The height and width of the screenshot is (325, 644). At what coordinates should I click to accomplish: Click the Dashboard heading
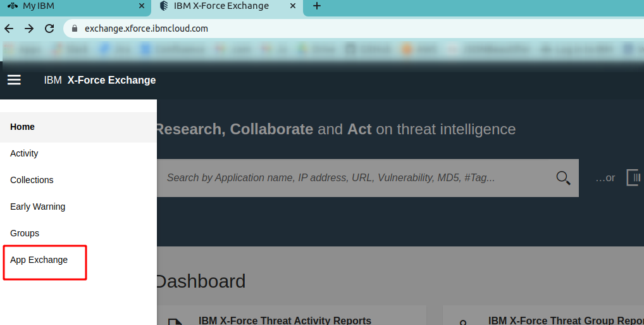coord(201,281)
